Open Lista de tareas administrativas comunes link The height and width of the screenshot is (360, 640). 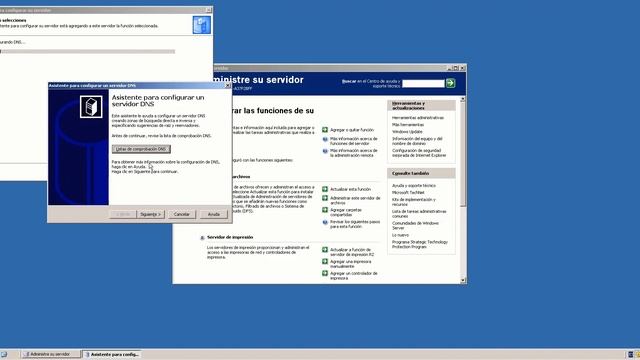[419, 214]
